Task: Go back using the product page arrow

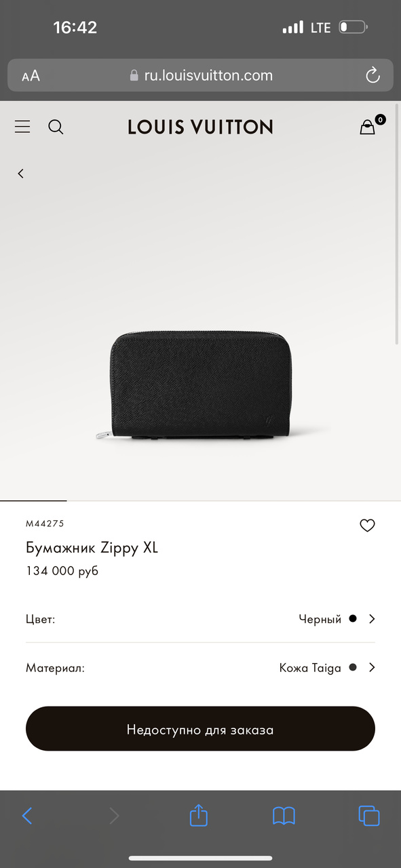Action: click(20, 174)
